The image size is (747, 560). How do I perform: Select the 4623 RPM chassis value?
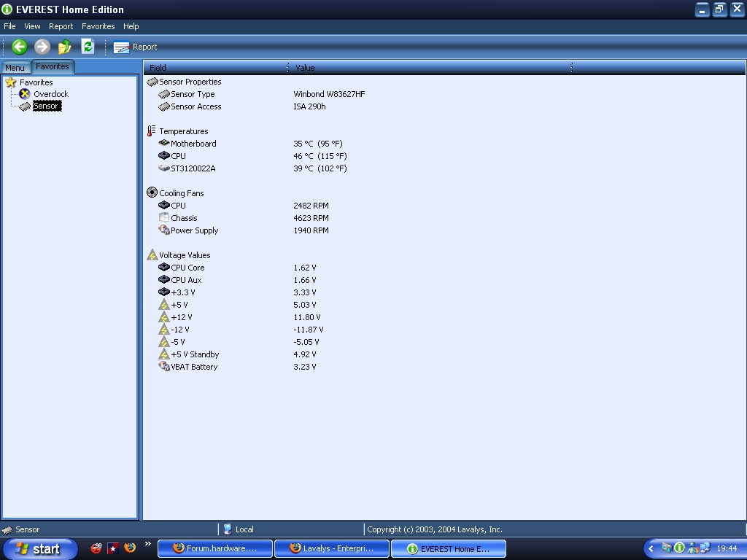coord(311,218)
